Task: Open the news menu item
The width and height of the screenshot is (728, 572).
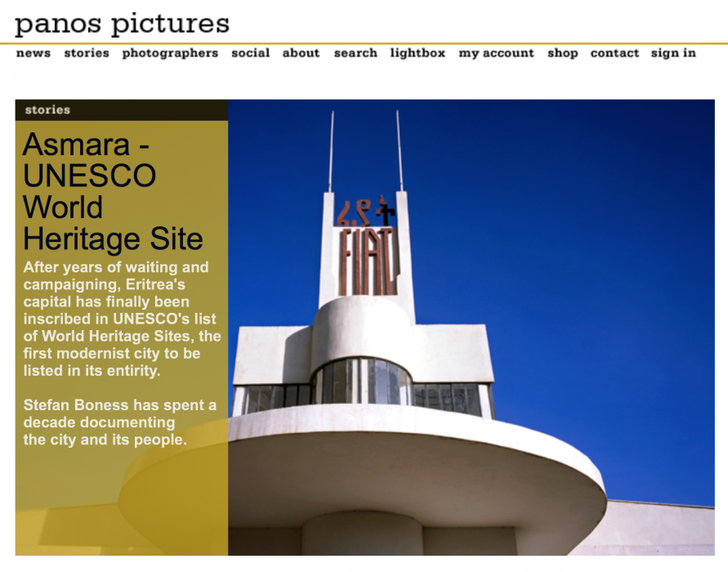Action: [33, 53]
